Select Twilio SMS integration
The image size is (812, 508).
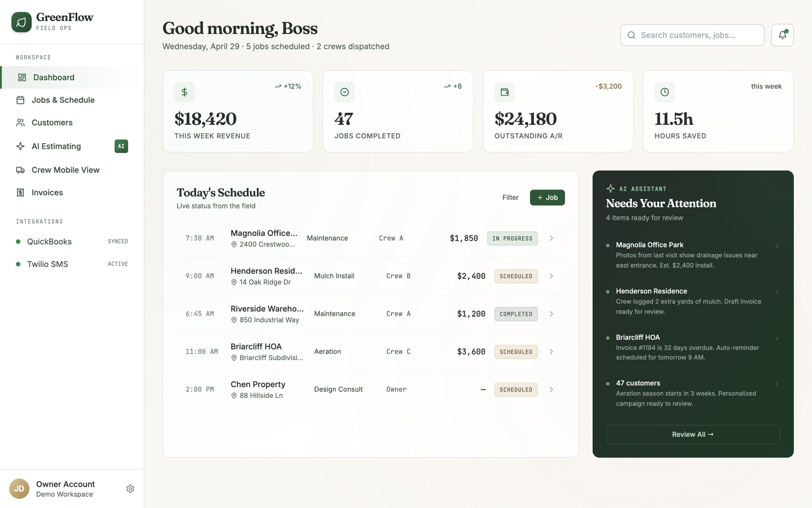(72, 264)
